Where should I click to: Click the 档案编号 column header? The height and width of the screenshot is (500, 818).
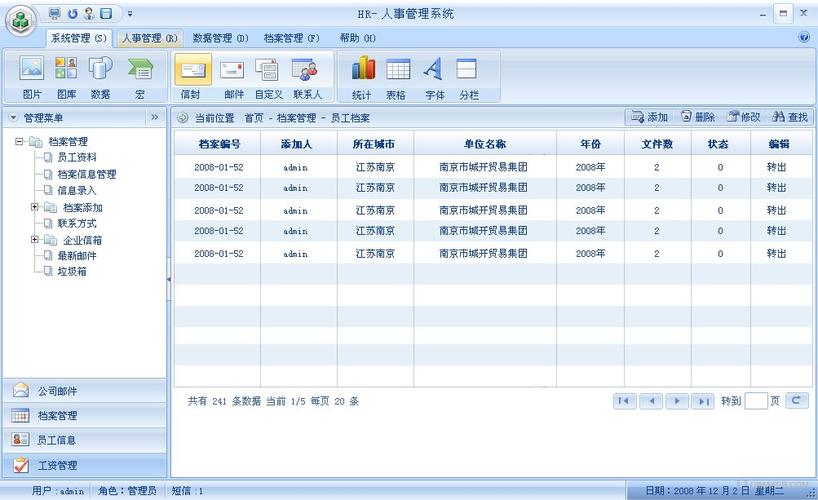pos(219,144)
